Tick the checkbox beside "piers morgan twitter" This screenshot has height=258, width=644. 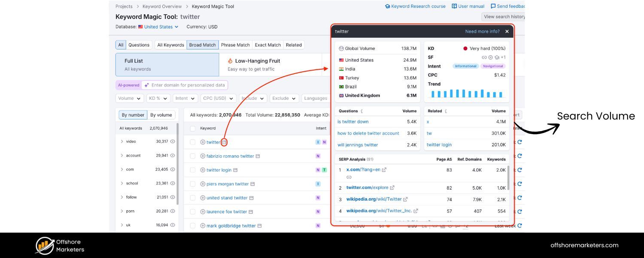(x=192, y=184)
